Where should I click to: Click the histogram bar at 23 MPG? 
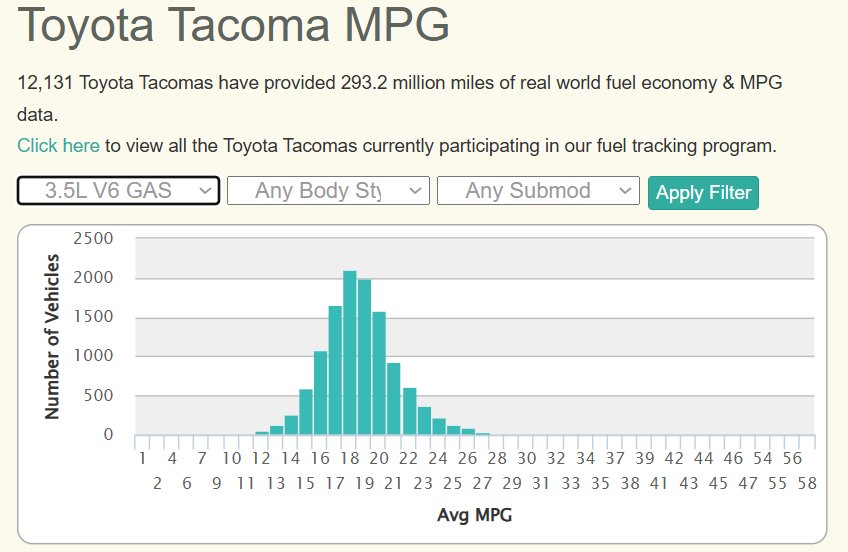click(x=425, y=421)
